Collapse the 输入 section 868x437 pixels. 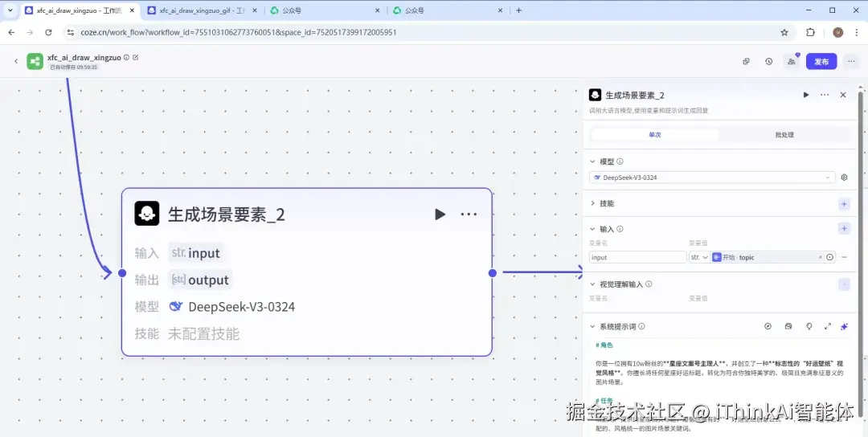point(593,229)
